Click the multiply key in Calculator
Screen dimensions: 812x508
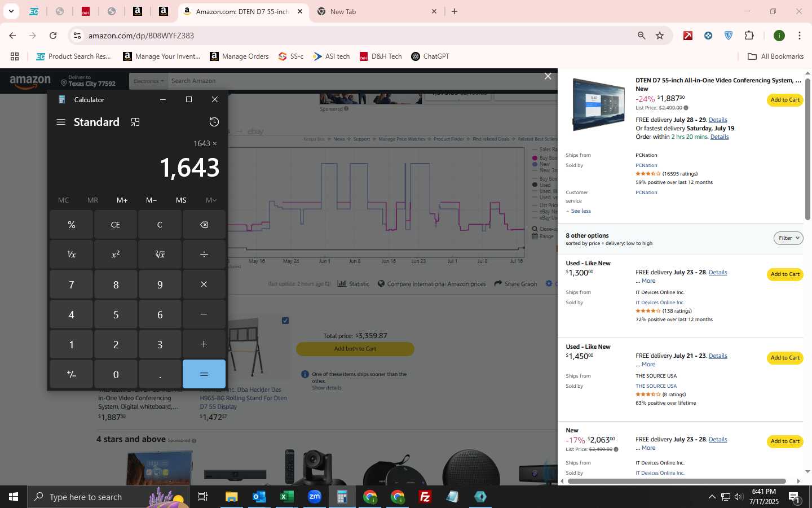click(204, 284)
